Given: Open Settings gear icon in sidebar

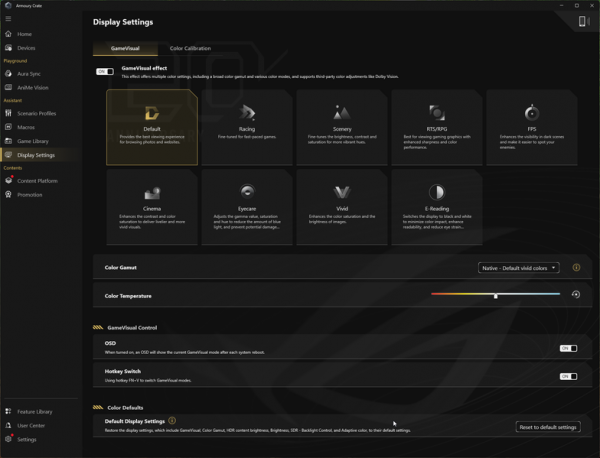Looking at the screenshot, I should tap(8, 439).
